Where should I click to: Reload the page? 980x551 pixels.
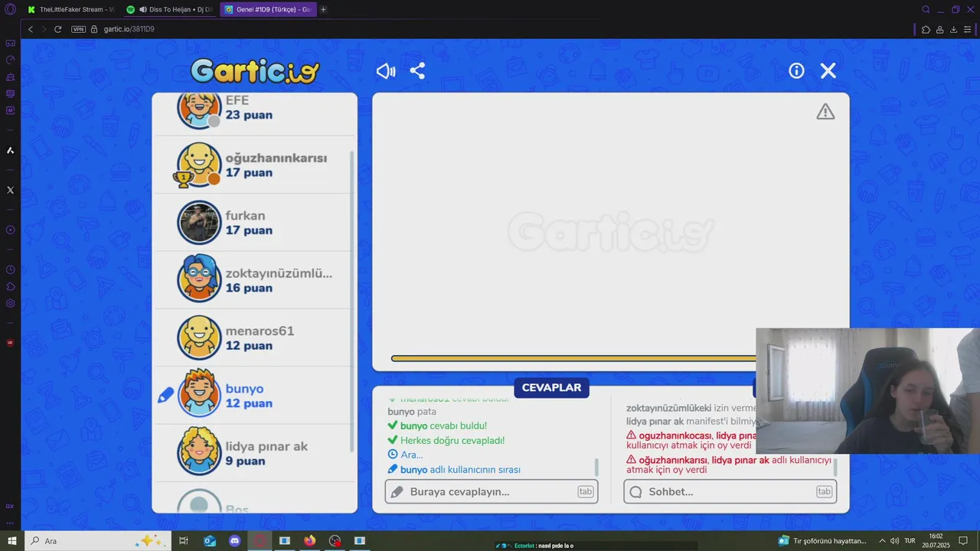pos(57,29)
